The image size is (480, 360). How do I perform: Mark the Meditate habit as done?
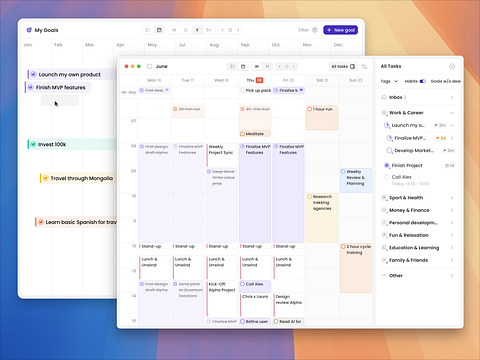(242, 134)
